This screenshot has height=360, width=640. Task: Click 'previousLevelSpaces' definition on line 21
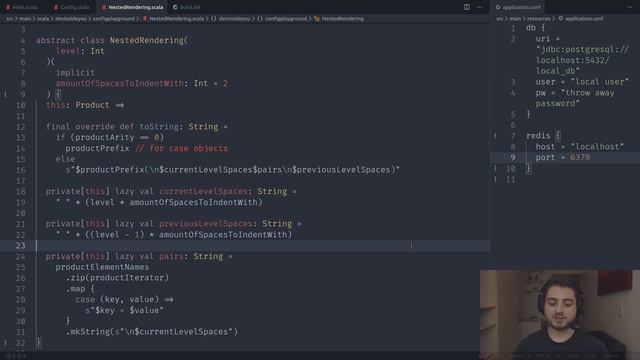[206, 224]
